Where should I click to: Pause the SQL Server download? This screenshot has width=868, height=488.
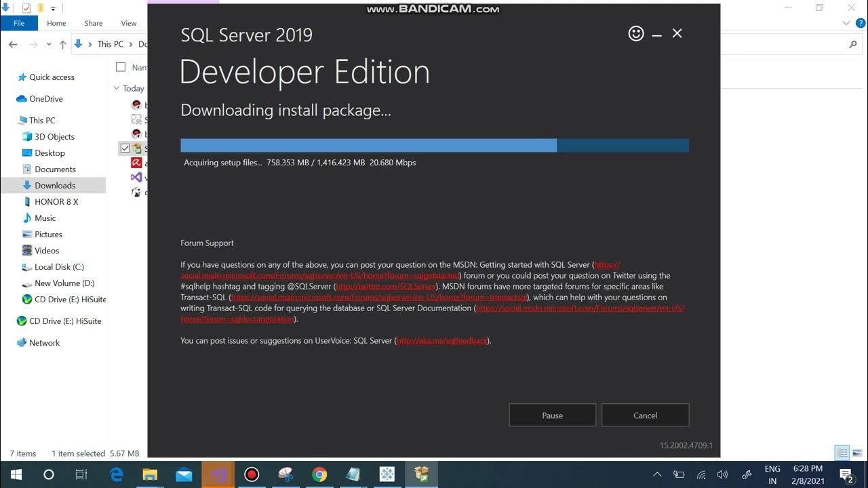553,415
